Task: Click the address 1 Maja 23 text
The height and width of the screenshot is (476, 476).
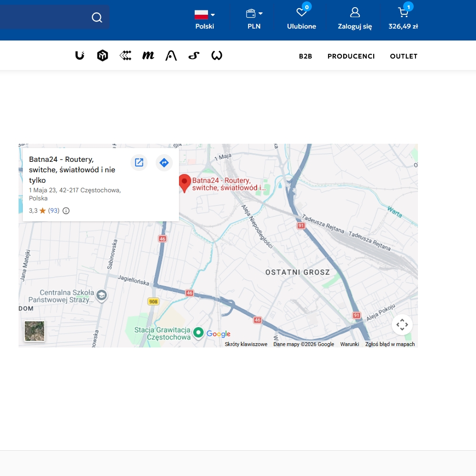Action: point(75,194)
